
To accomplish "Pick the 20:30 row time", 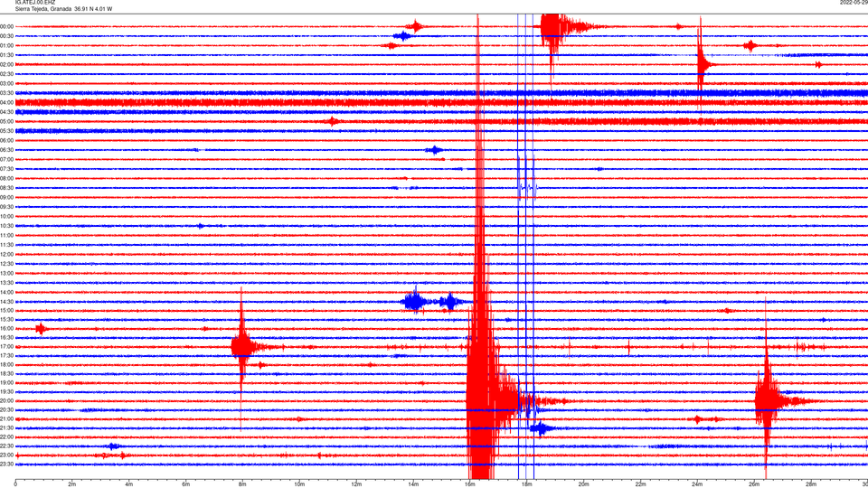I will (6, 410).
